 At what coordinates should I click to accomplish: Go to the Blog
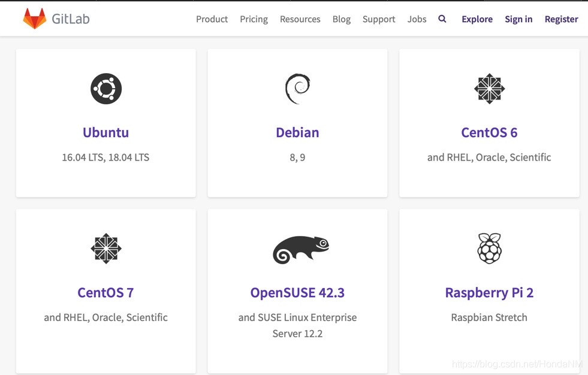342,19
